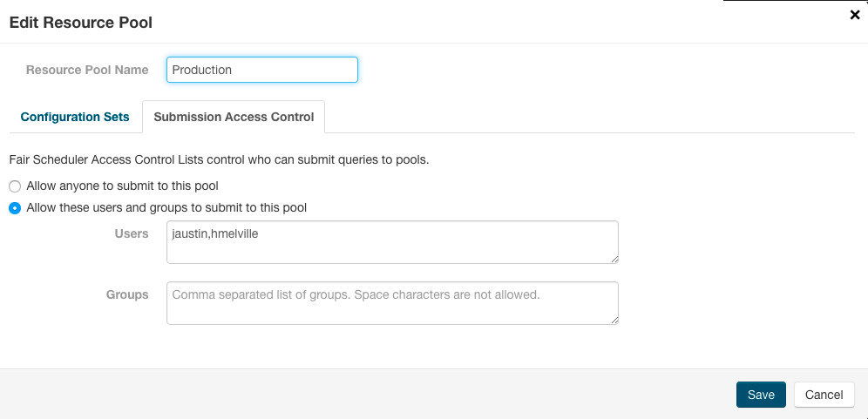Choose the Allow these users and groups radio button
The image size is (868, 419).
[x=15, y=208]
